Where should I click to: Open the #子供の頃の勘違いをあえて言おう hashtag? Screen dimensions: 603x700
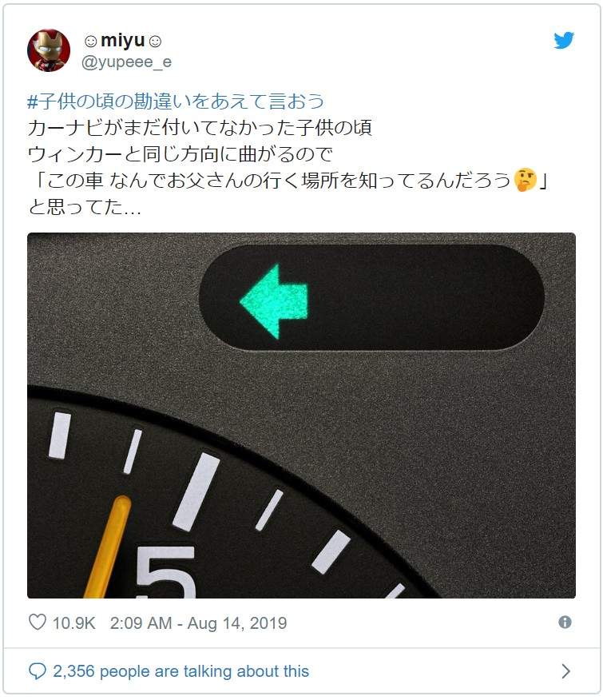tap(176, 101)
